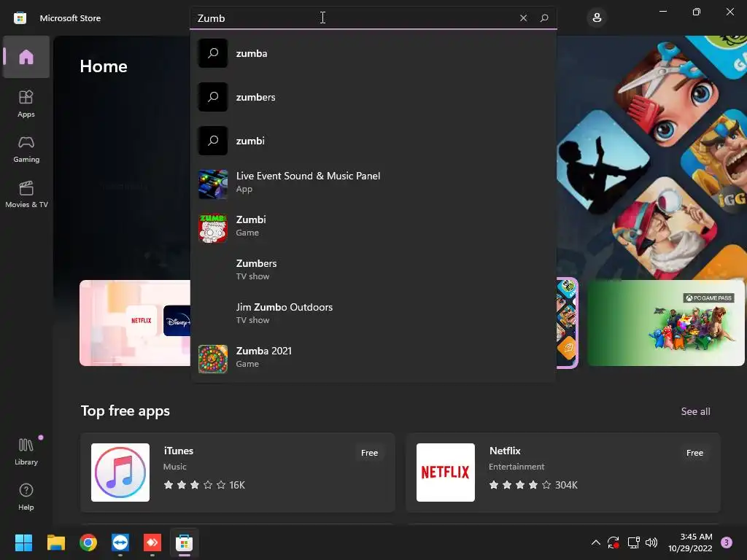The height and width of the screenshot is (560, 747).
Task: Click the Top free apps heading
Action: pyautogui.click(x=125, y=411)
